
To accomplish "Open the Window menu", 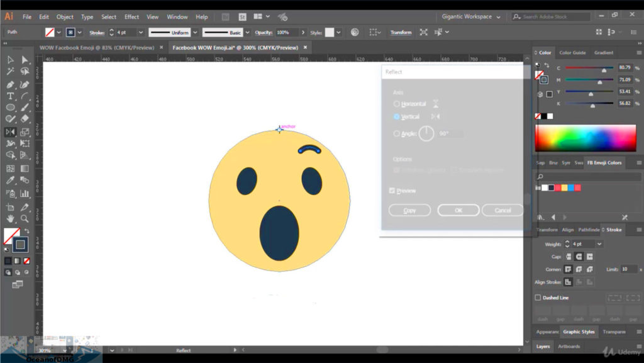I will point(177,17).
